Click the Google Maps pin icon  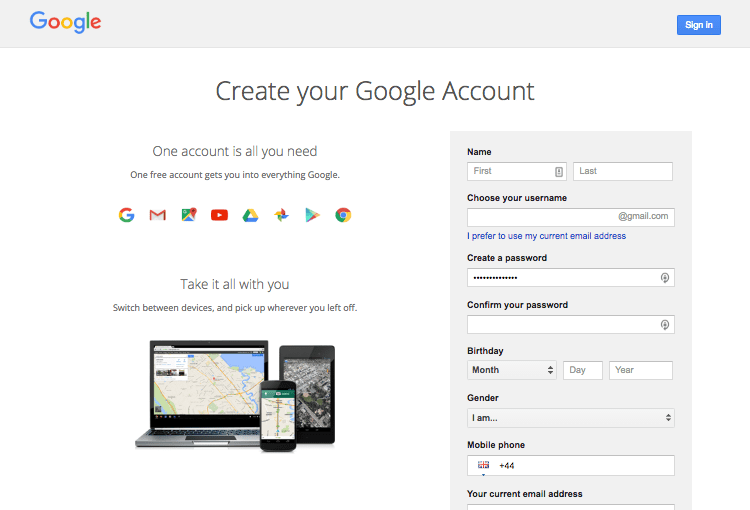(189, 215)
